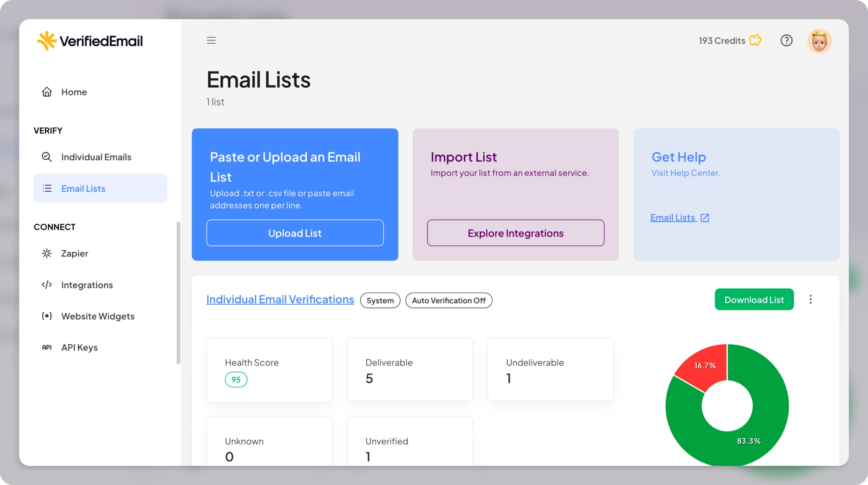The height and width of the screenshot is (485, 868).
Task: Open Integrations in the sidebar
Action: (100, 285)
